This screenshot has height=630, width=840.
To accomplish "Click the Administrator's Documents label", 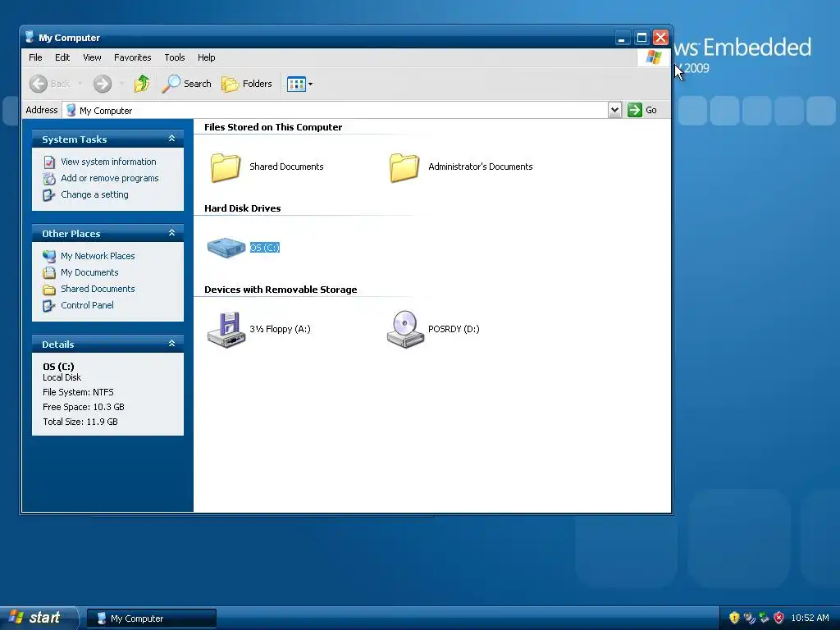I will click(x=481, y=167).
